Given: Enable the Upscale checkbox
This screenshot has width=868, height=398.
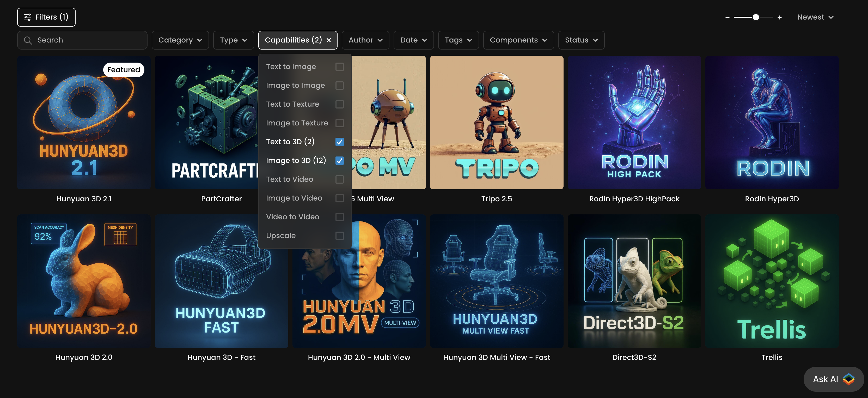Looking at the screenshot, I should pyautogui.click(x=339, y=236).
